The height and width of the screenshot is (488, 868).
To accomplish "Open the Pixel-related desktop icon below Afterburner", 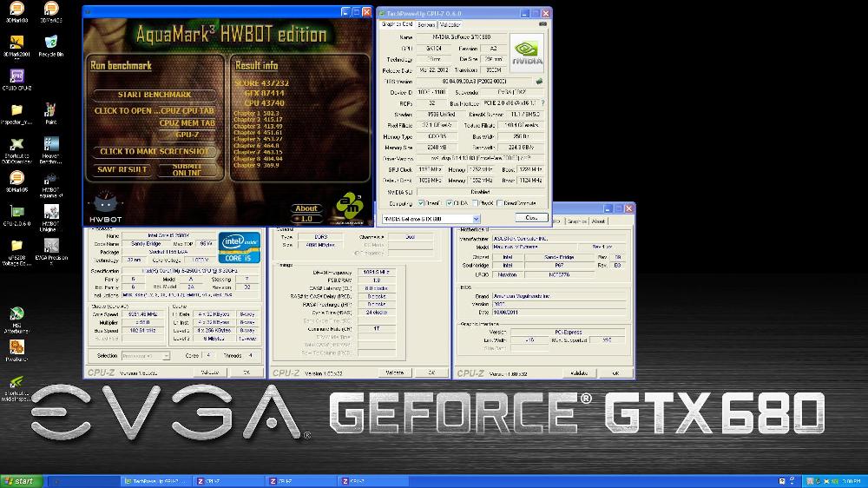I will (x=16, y=350).
